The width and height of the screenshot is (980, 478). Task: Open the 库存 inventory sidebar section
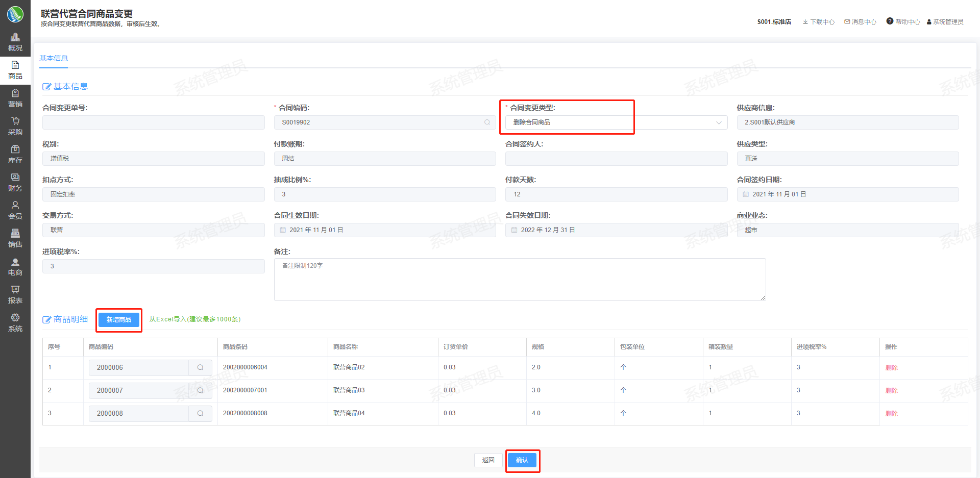pos(15,155)
